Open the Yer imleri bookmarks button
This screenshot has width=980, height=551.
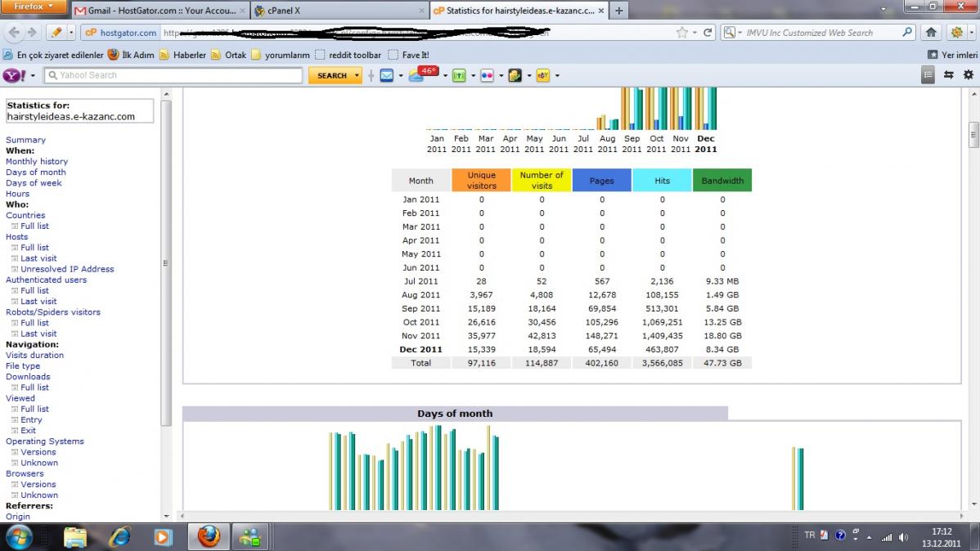coord(952,55)
